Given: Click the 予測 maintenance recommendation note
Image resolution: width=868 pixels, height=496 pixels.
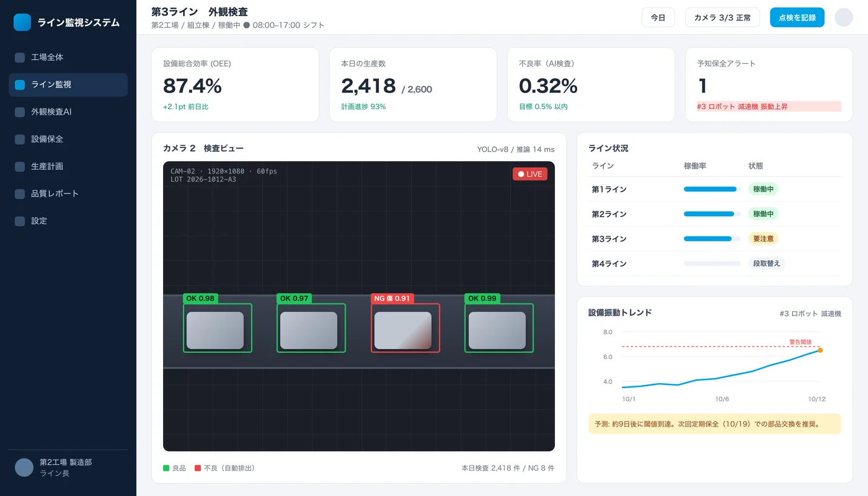Looking at the screenshot, I should [x=715, y=424].
